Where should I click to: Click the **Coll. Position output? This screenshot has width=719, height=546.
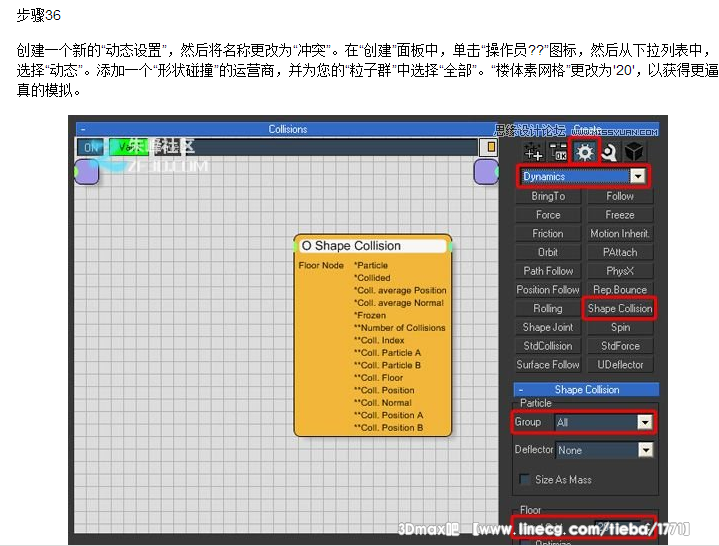[x=384, y=390]
